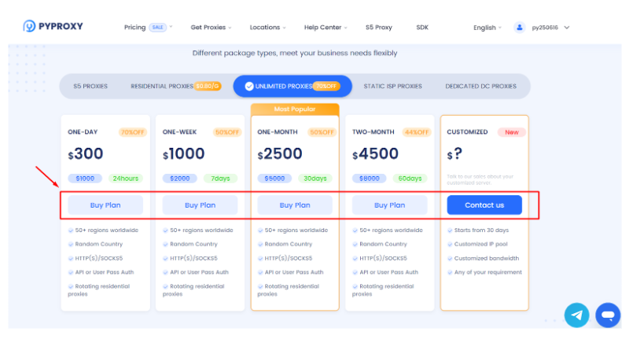Click the 50%OFF badge on One-Month plan
Screen dimensions: 644x339
click(x=322, y=132)
